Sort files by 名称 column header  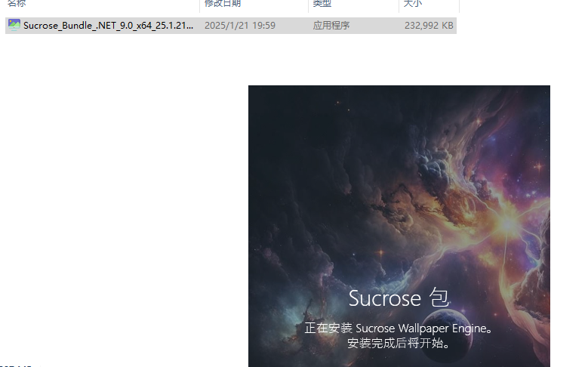pyautogui.click(x=17, y=4)
